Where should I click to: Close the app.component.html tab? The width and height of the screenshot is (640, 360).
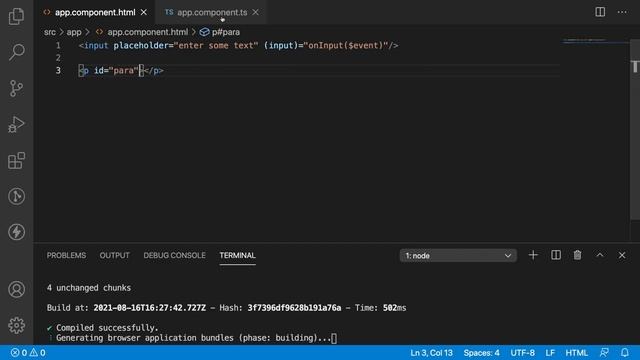144,12
